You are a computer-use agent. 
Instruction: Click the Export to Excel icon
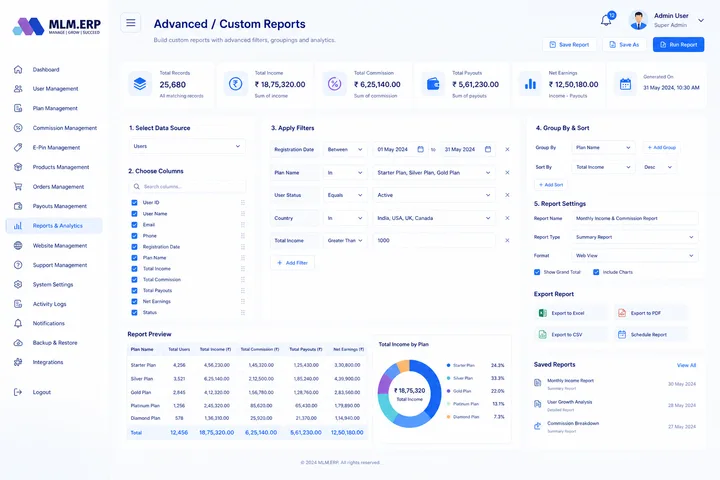click(x=542, y=313)
